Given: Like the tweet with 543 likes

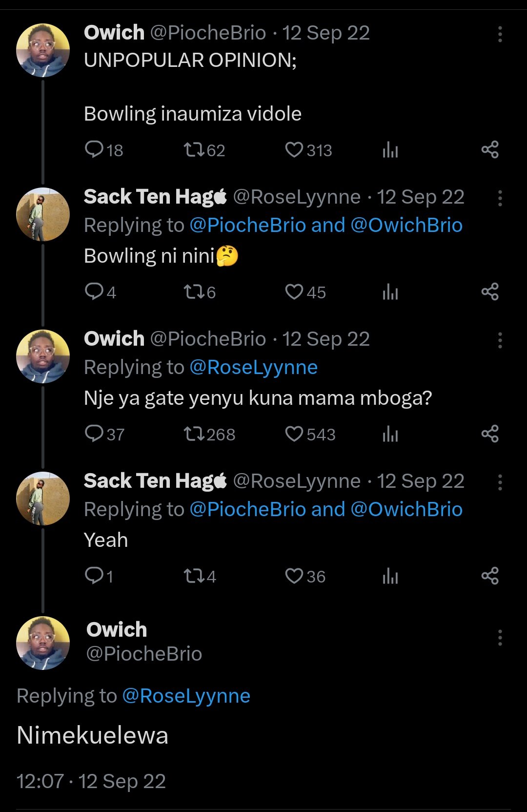Looking at the screenshot, I should [294, 434].
